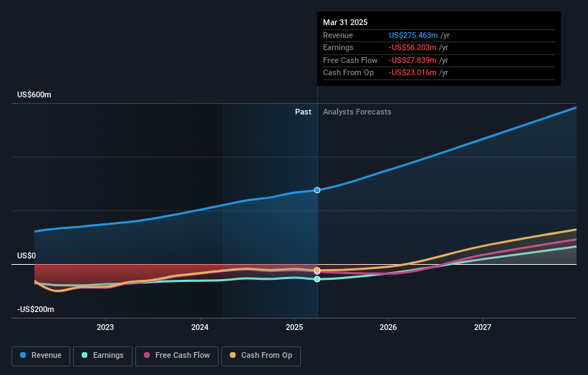Click the US$0 y-axis label
This screenshot has height=375, width=588.
pyautogui.click(x=26, y=256)
